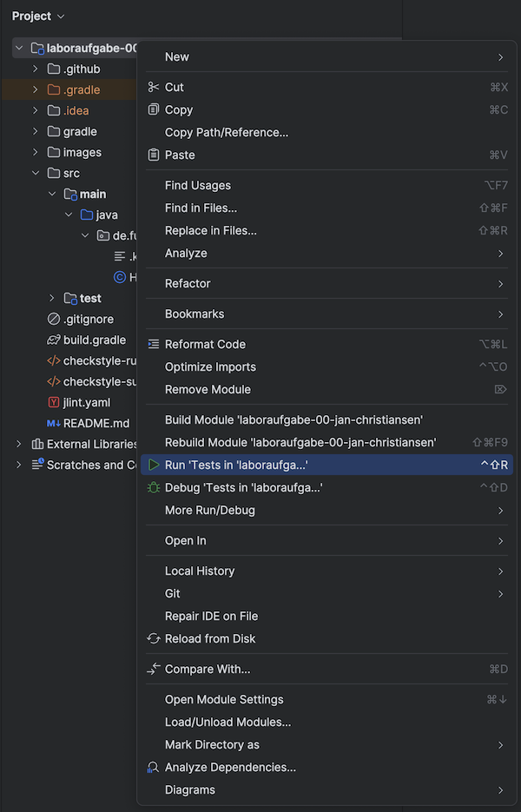
Task: Click the jlint.yaml file icon
Action: [x=54, y=403]
